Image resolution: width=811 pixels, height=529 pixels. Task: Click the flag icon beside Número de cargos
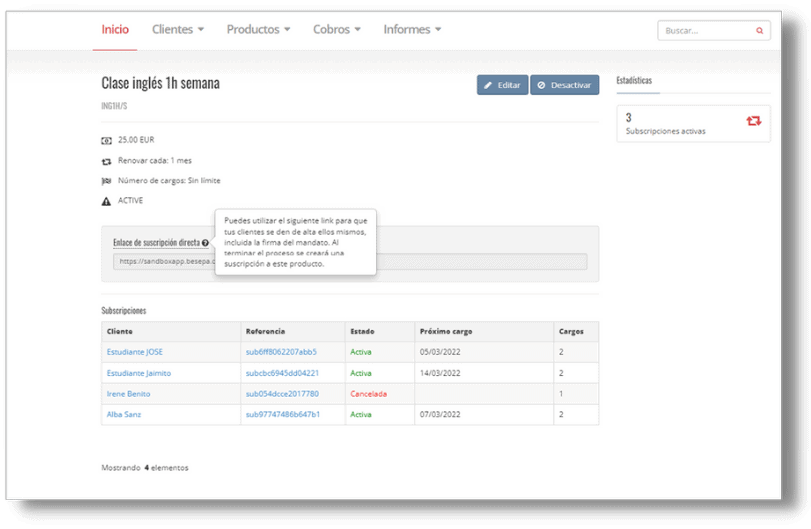(x=106, y=181)
